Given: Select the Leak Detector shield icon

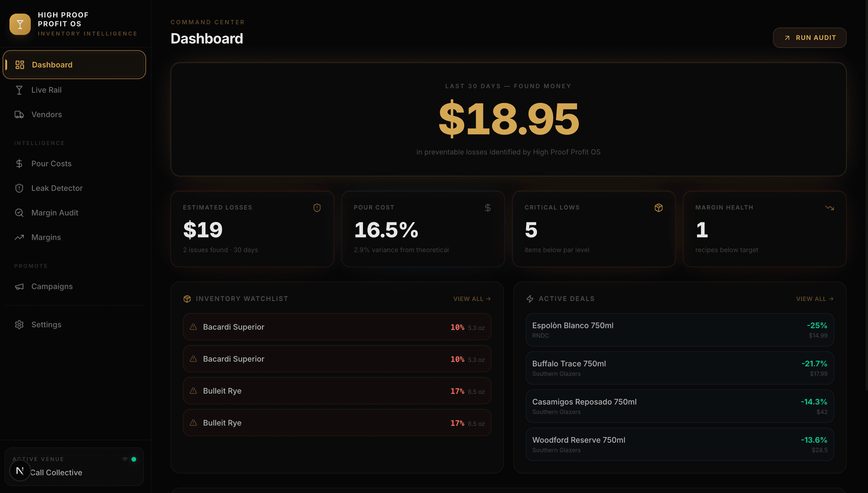Looking at the screenshot, I should [19, 188].
